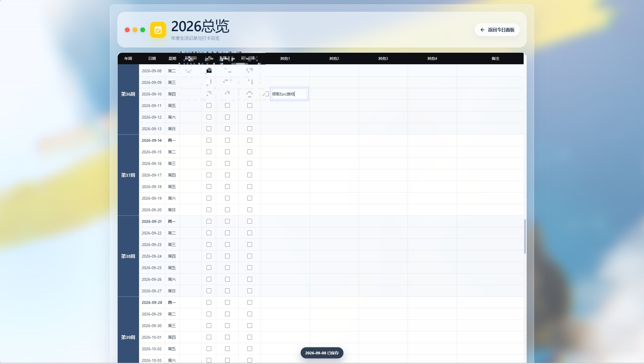
Task: Click the 日期 column header
Action: click(152, 58)
